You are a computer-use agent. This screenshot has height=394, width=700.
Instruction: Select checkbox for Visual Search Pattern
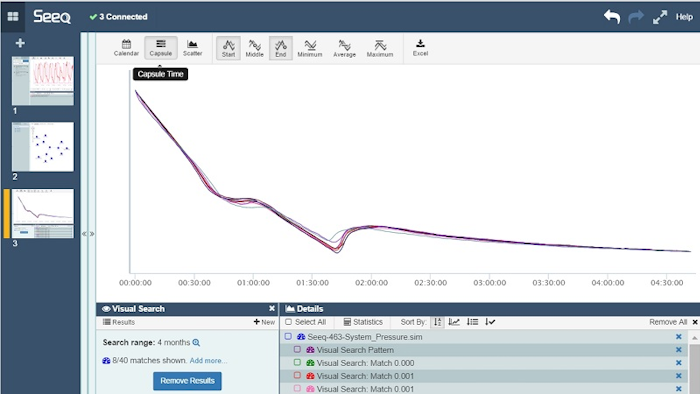coord(297,350)
